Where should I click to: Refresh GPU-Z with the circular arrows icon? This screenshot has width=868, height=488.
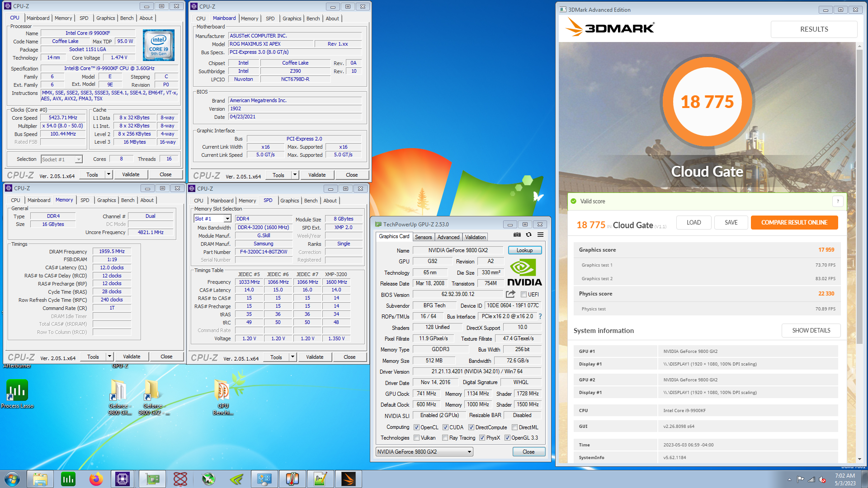(528, 235)
